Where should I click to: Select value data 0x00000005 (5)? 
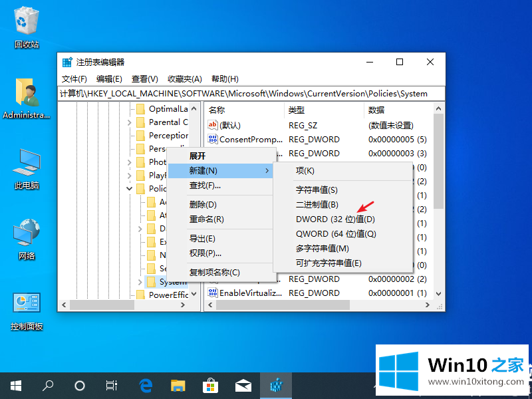[x=397, y=140]
